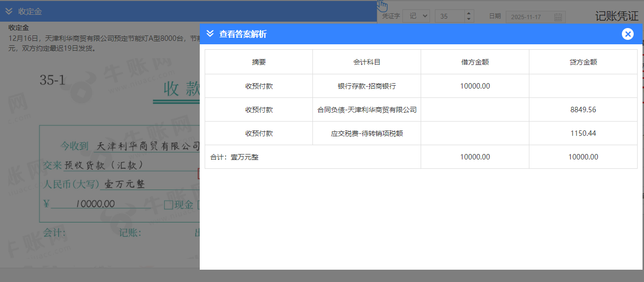Screen dimensions: 644x282
Task: Click the 借方金额 column header
Action: (475, 62)
